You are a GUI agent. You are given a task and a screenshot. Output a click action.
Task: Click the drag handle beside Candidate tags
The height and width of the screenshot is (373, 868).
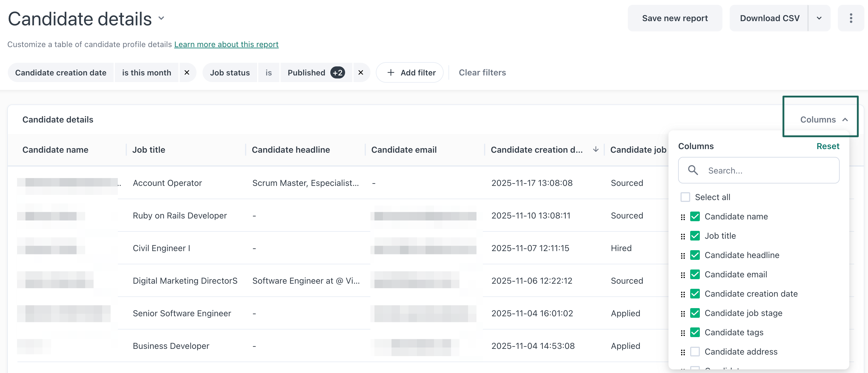(x=683, y=333)
